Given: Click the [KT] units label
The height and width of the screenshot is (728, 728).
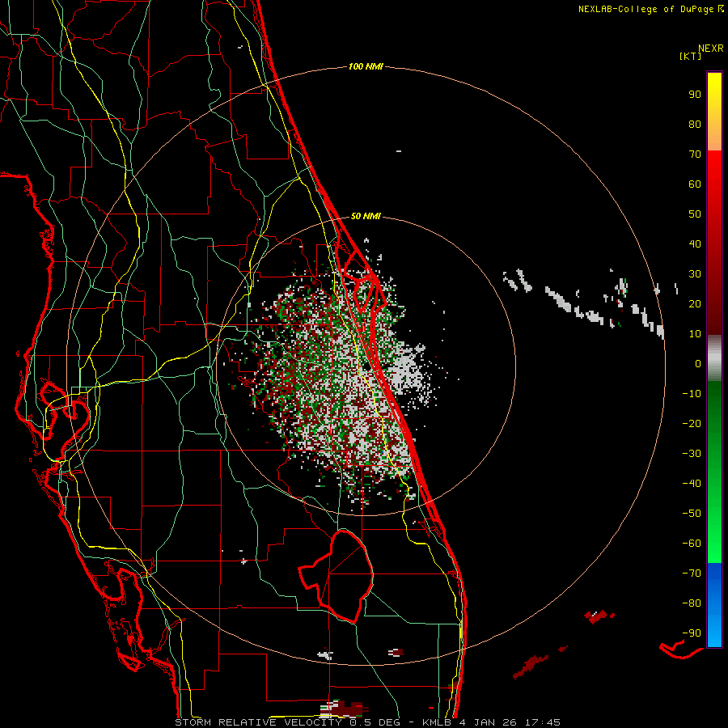Looking at the screenshot, I should [x=691, y=56].
